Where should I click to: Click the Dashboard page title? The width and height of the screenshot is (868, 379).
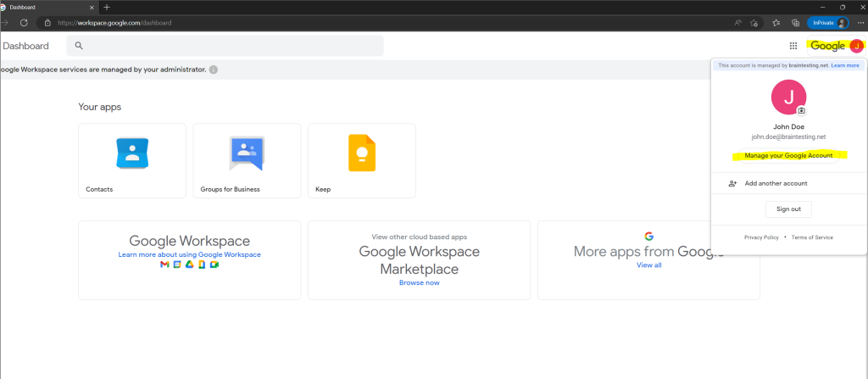tap(26, 46)
